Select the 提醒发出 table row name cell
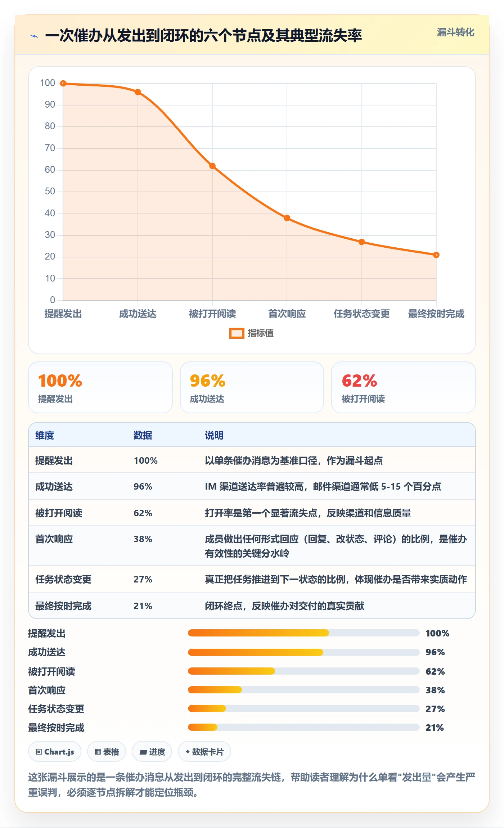 pos(54,461)
